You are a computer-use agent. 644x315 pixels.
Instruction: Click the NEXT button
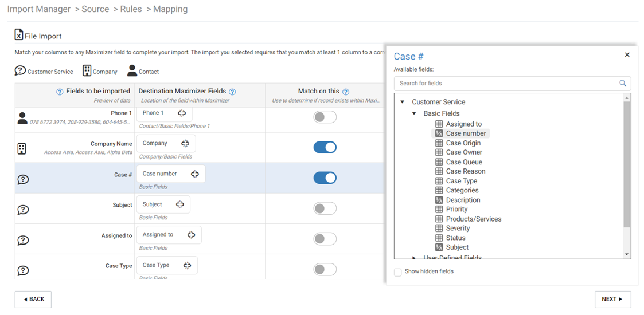pos(613,300)
